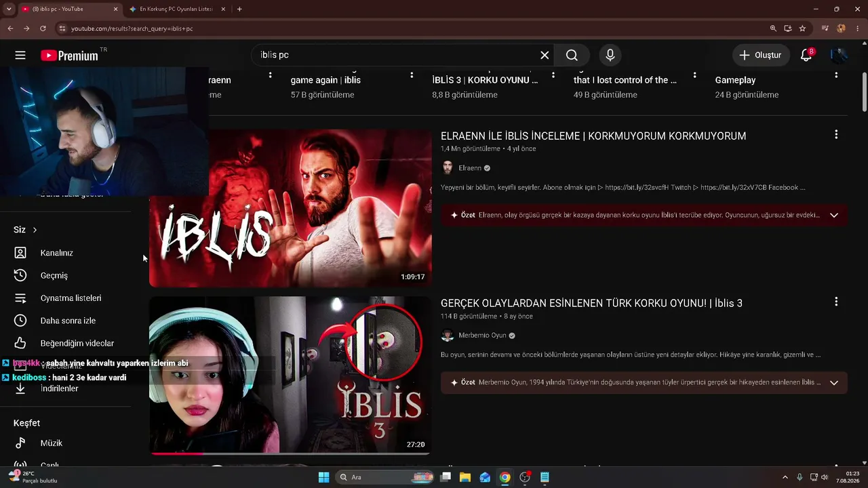868x488 pixels.
Task: Open the media controls icon in Chrome toolbar
Action: click(825, 28)
